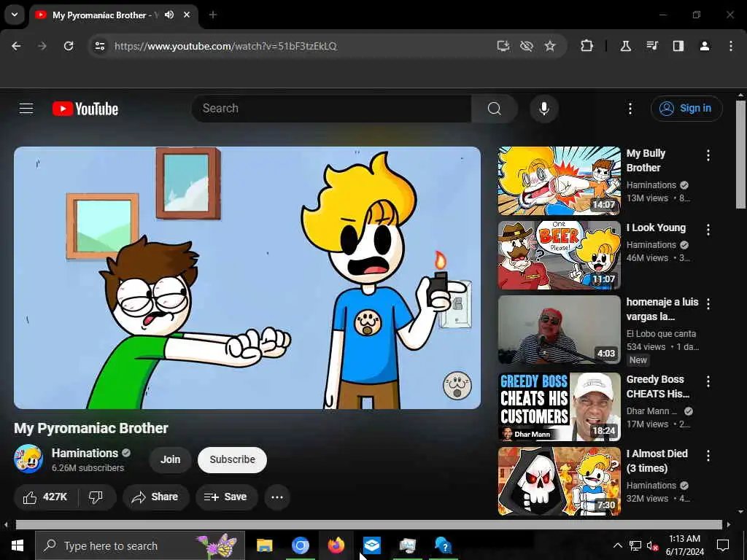Open the Haminations channel name link
This screenshot has height=560, width=747.
click(85, 453)
